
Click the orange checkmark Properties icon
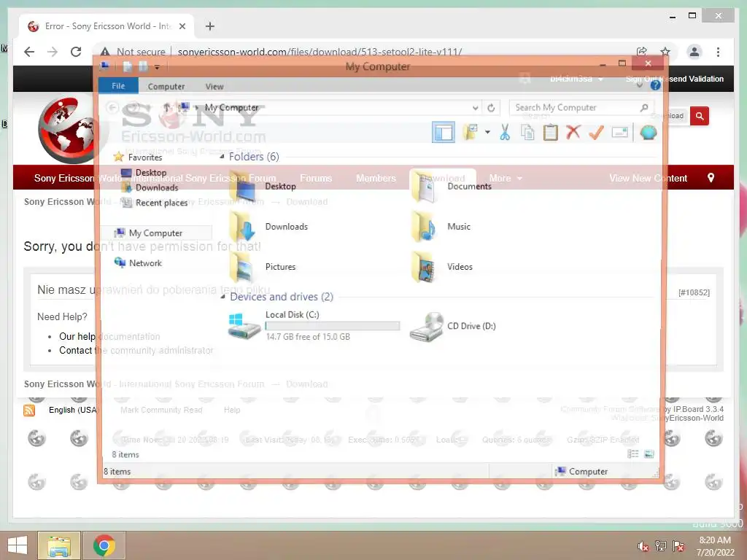(596, 133)
